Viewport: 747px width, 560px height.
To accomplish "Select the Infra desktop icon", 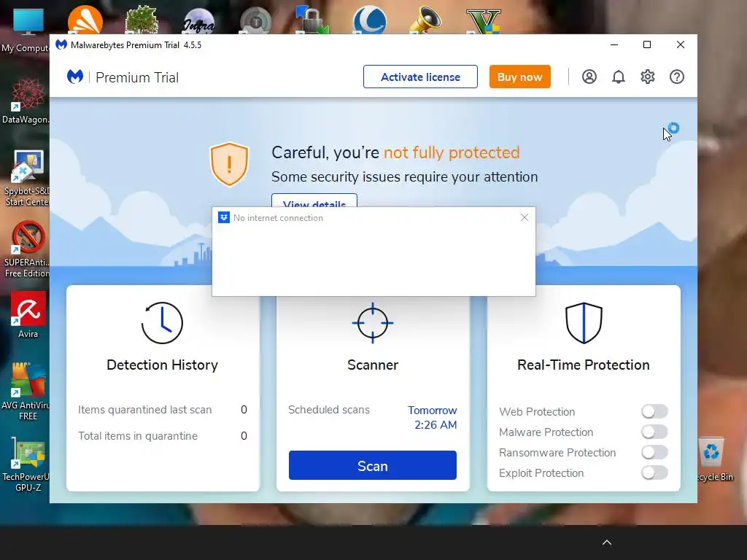I will [199, 21].
